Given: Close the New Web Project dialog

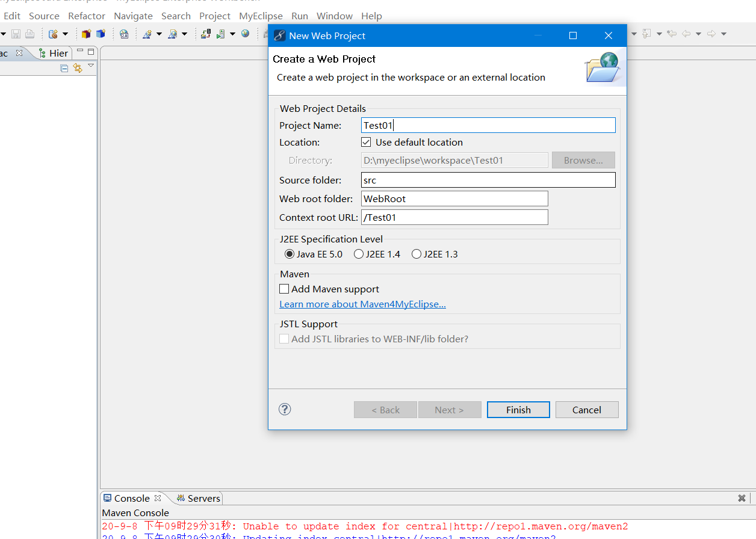Looking at the screenshot, I should point(609,35).
